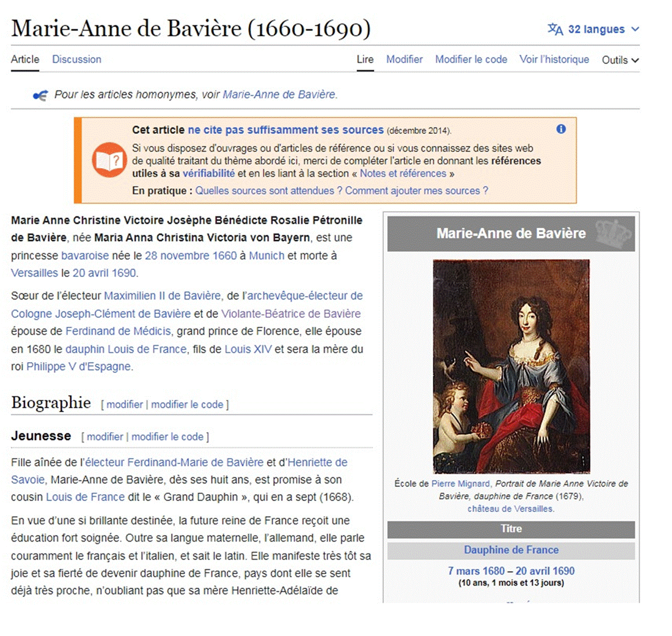Click 'Quelles sources sont attendues ?' link

[x=269, y=191]
